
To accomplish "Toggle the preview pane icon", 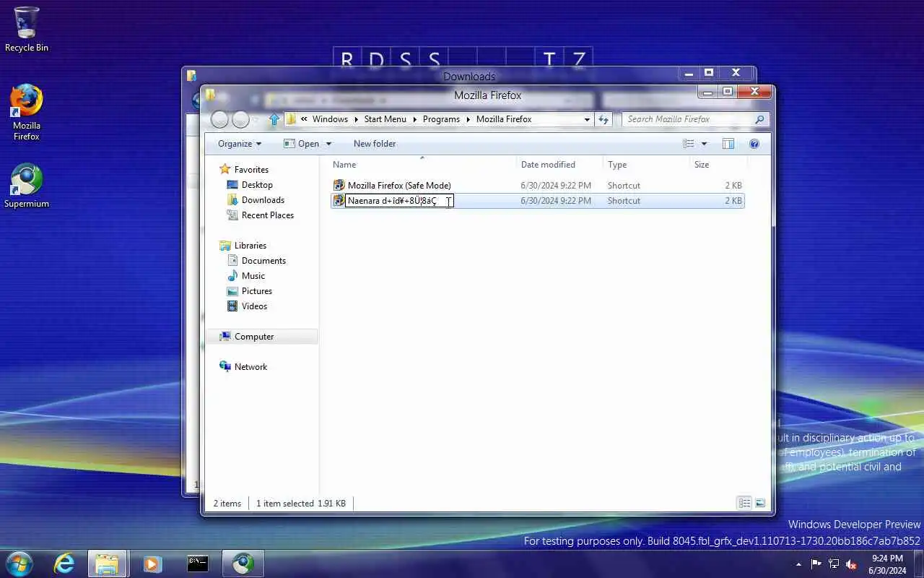I will [728, 144].
